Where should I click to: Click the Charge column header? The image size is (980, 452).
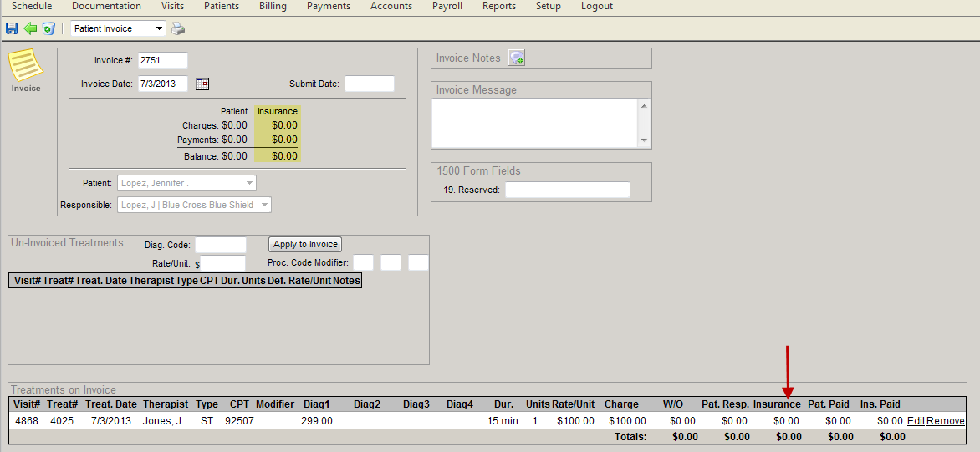pyautogui.click(x=621, y=404)
